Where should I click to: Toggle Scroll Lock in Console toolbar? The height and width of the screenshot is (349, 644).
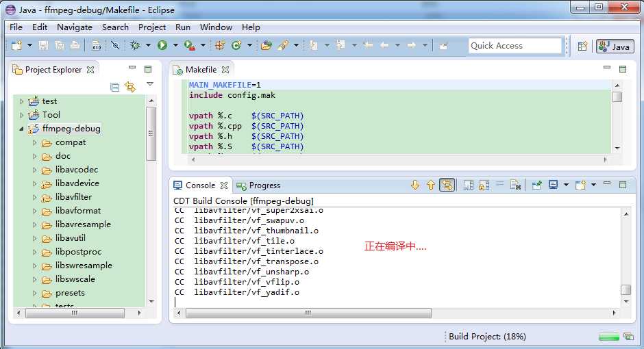pyautogui.click(x=484, y=185)
